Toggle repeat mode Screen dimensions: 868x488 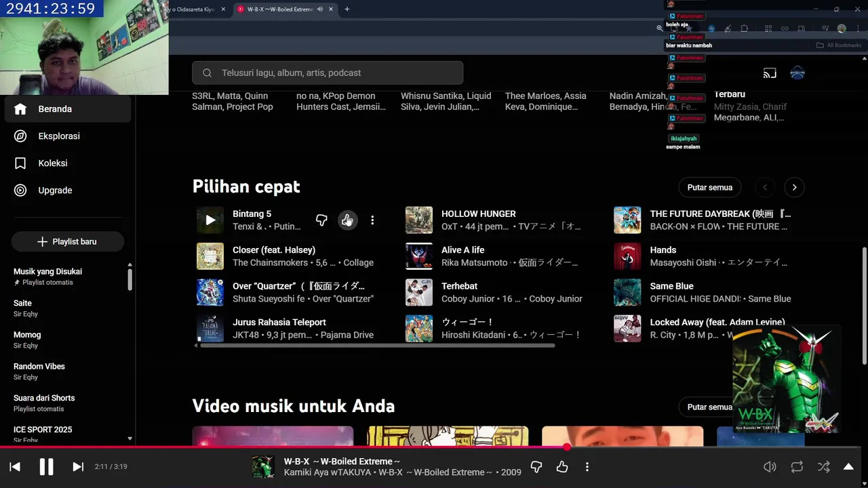797,466
